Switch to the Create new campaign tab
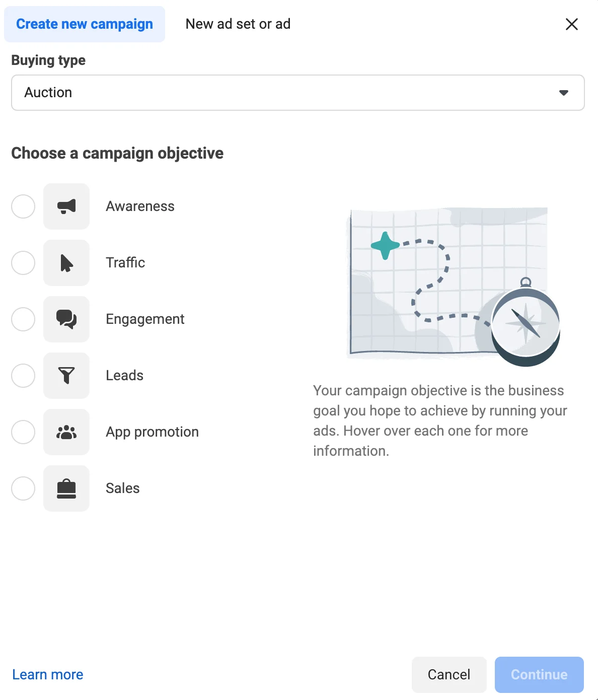This screenshot has height=700, width=598. pos(84,24)
